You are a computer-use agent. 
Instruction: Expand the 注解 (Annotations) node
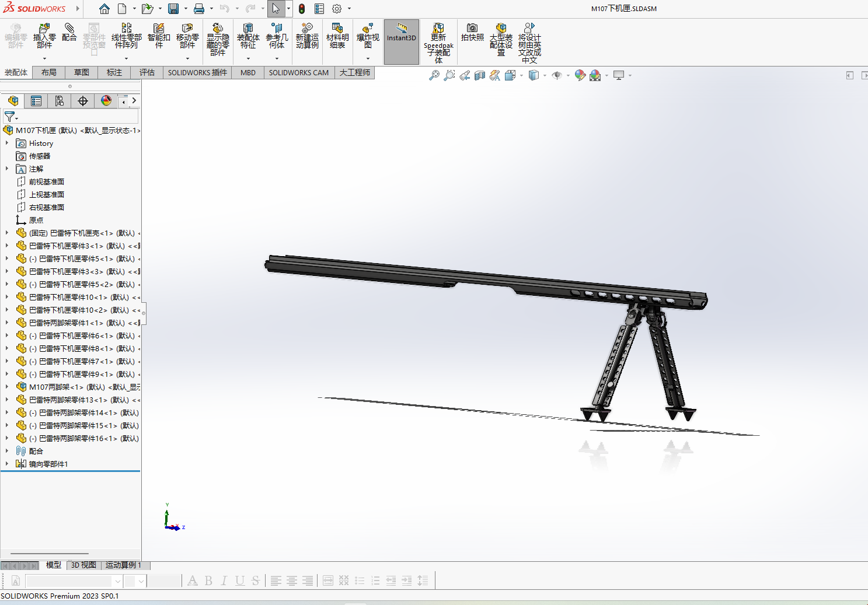tap(7, 169)
